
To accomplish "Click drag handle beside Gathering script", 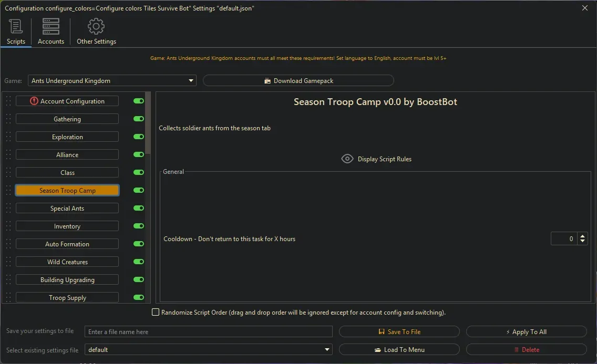I will 8,119.
